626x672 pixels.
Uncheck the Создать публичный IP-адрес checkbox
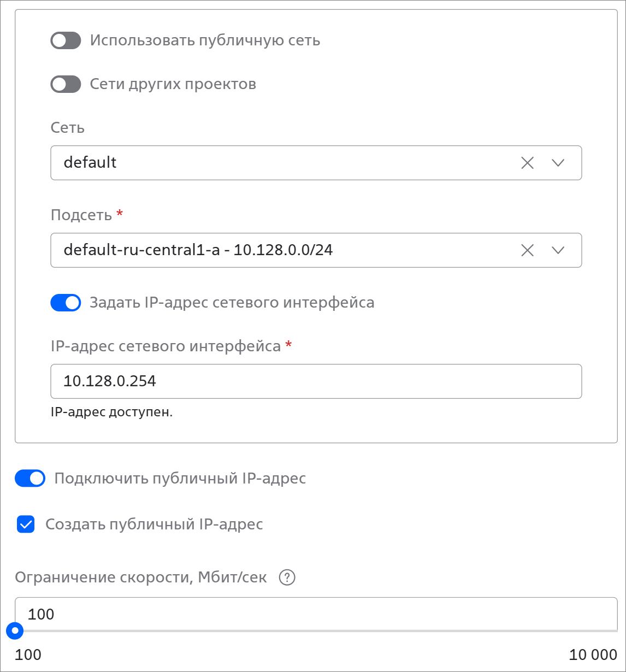pyautogui.click(x=26, y=524)
